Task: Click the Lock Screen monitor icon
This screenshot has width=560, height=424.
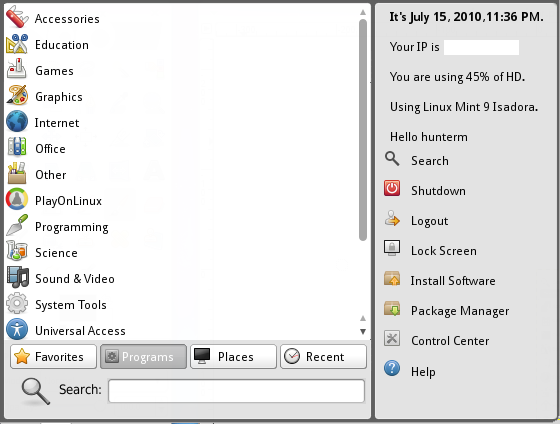Action: tap(392, 248)
